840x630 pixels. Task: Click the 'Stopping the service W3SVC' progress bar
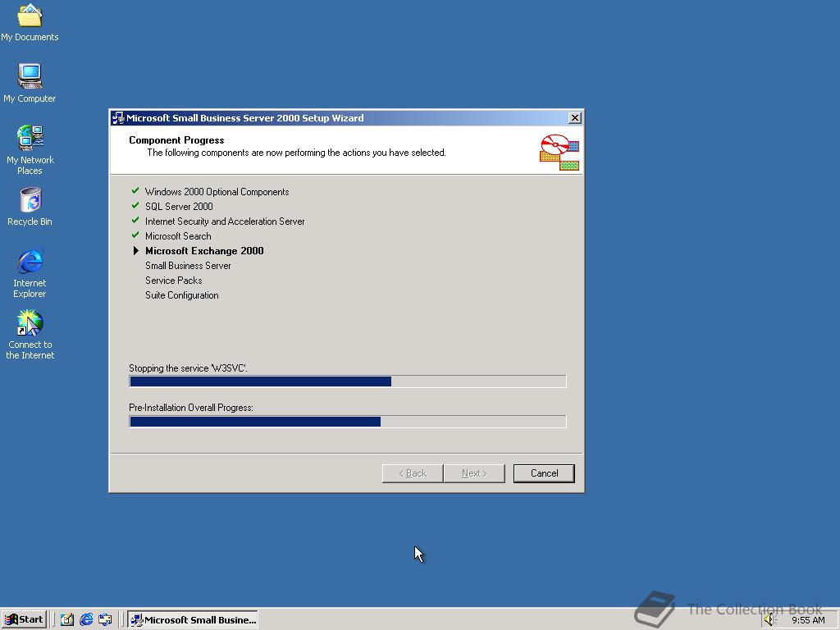(x=348, y=381)
